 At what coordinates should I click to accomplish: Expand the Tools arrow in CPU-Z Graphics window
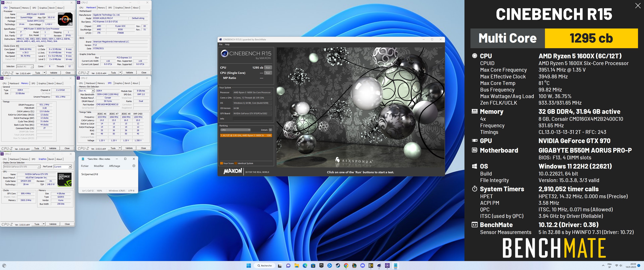coord(43,224)
